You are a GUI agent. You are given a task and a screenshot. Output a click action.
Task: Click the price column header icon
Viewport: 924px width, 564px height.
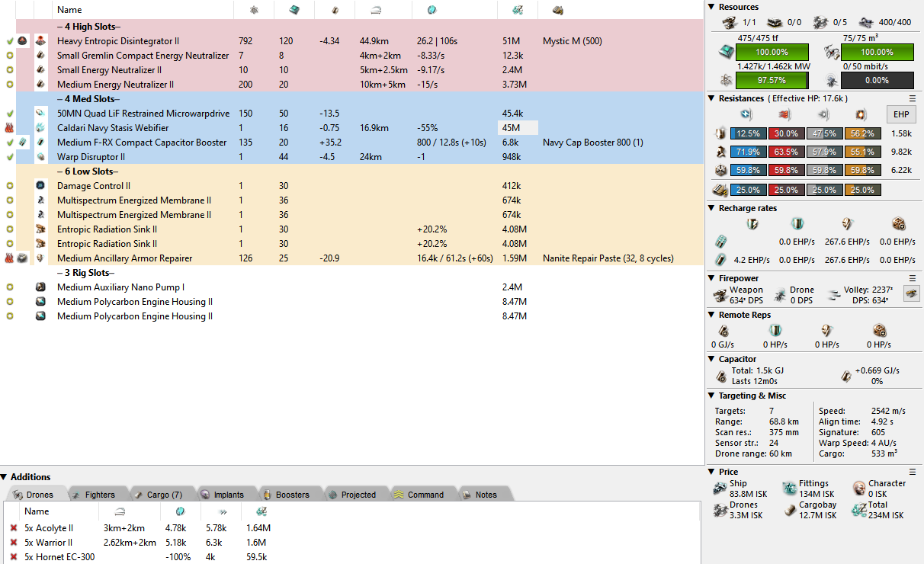point(518,10)
